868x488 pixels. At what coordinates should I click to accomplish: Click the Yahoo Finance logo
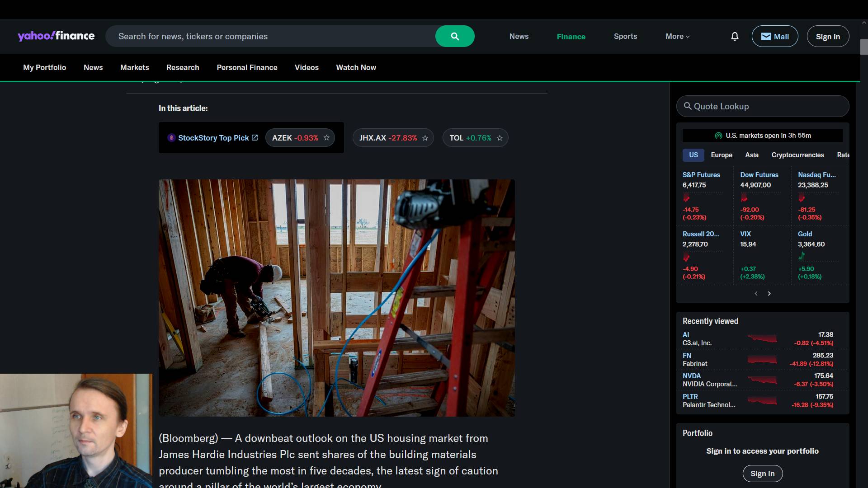point(56,36)
